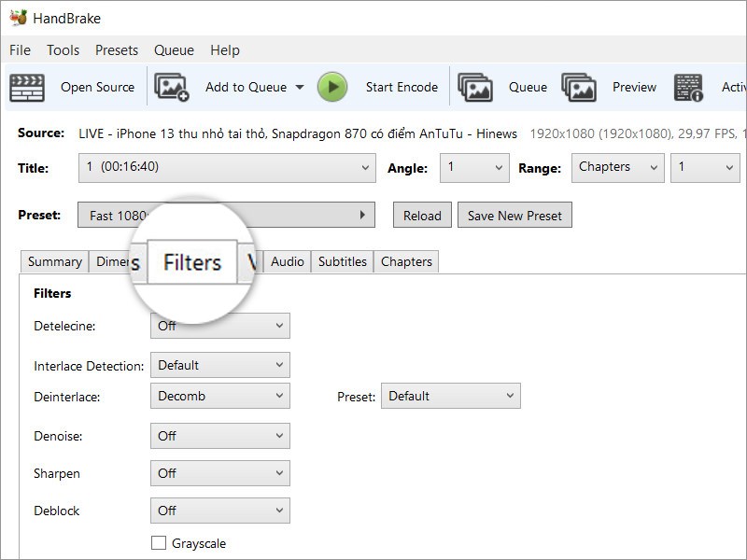Click the Queue stacked images icon
747x560 pixels.
click(x=475, y=87)
